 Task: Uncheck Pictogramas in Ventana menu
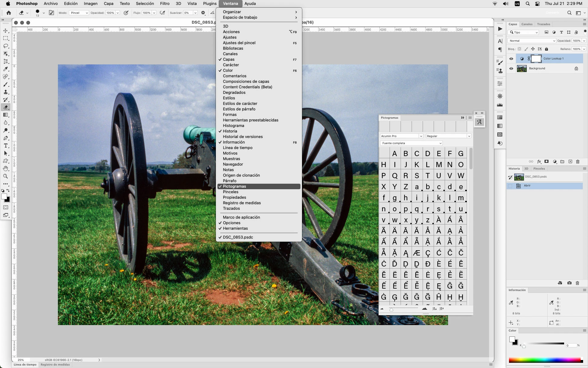click(234, 186)
